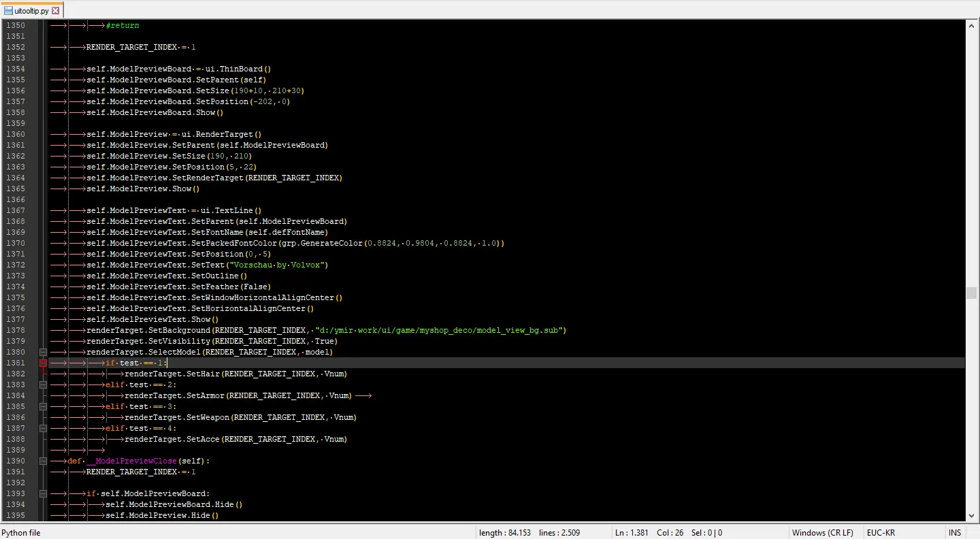The width and height of the screenshot is (980, 539).
Task: Collapse the red fold marker at line 1381
Action: coord(43,363)
